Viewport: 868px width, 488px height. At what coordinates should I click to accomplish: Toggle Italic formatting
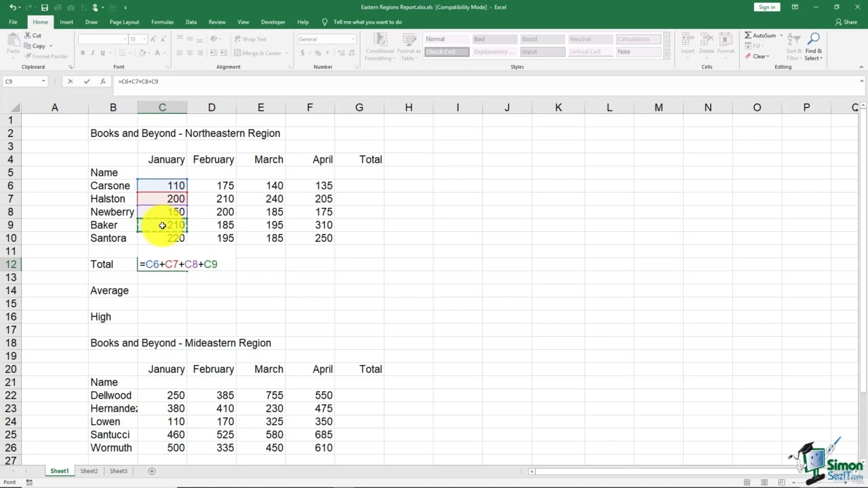point(93,53)
